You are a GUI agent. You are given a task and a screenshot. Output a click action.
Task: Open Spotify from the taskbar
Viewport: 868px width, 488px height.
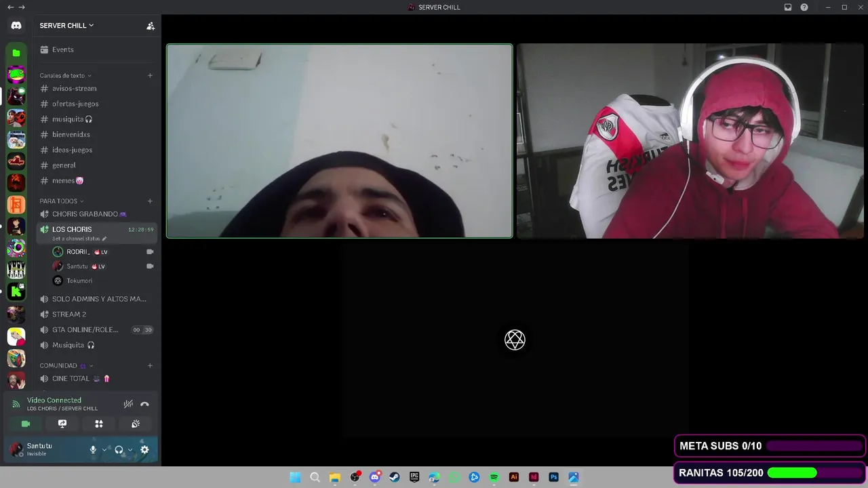pos(494,477)
